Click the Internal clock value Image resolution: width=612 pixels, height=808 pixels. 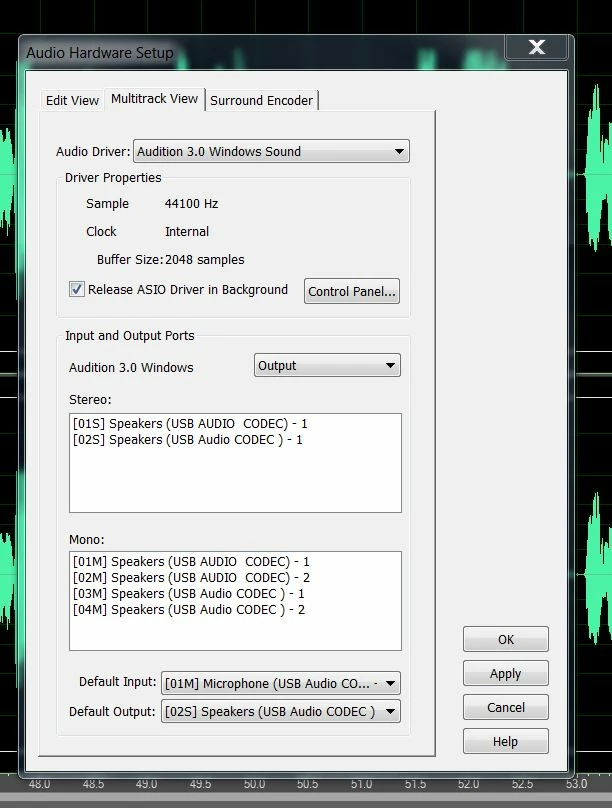coord(186,231)
